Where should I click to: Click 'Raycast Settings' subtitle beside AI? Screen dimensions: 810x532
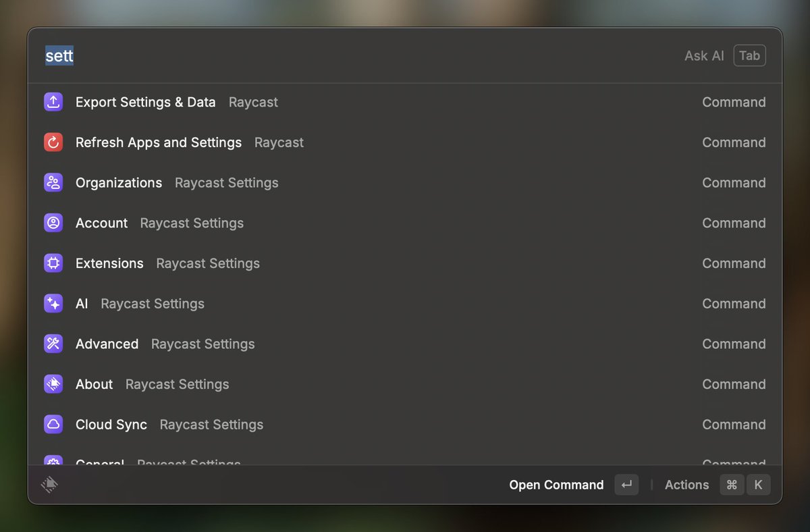point(153,304)
